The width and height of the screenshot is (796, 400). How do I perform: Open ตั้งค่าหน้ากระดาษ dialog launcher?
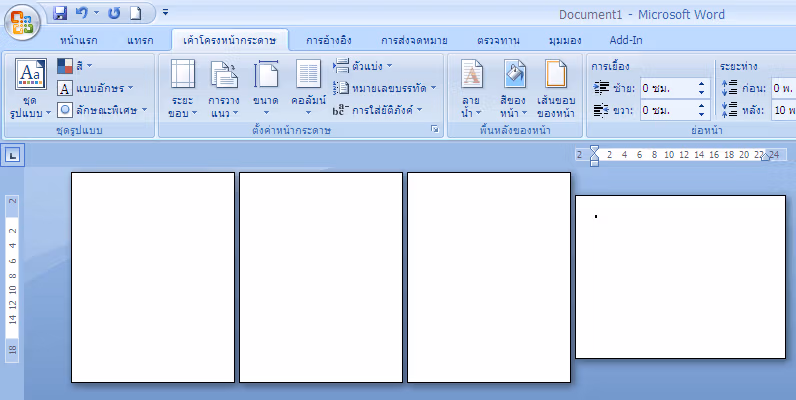point(435,130)
